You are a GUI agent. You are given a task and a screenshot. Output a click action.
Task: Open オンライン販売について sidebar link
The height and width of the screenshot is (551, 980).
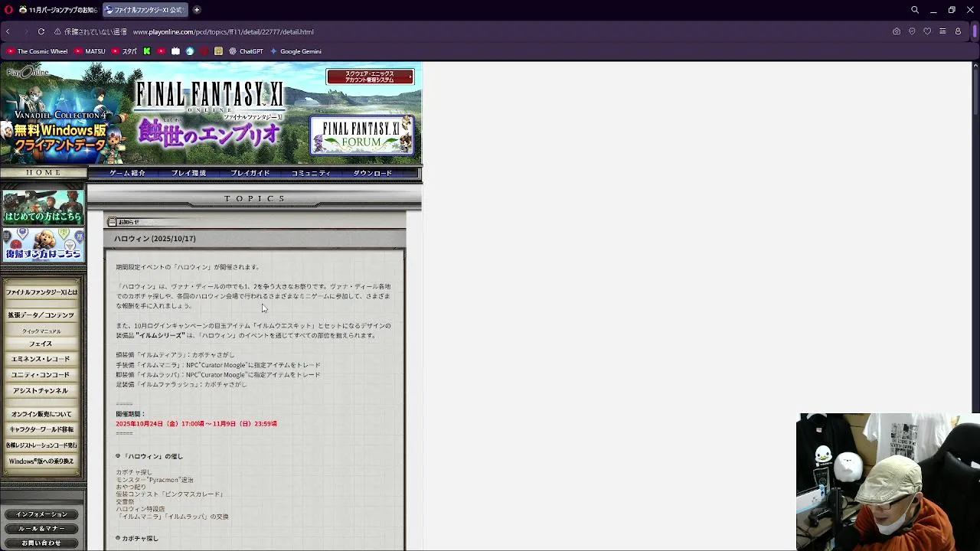click(41, 414)
